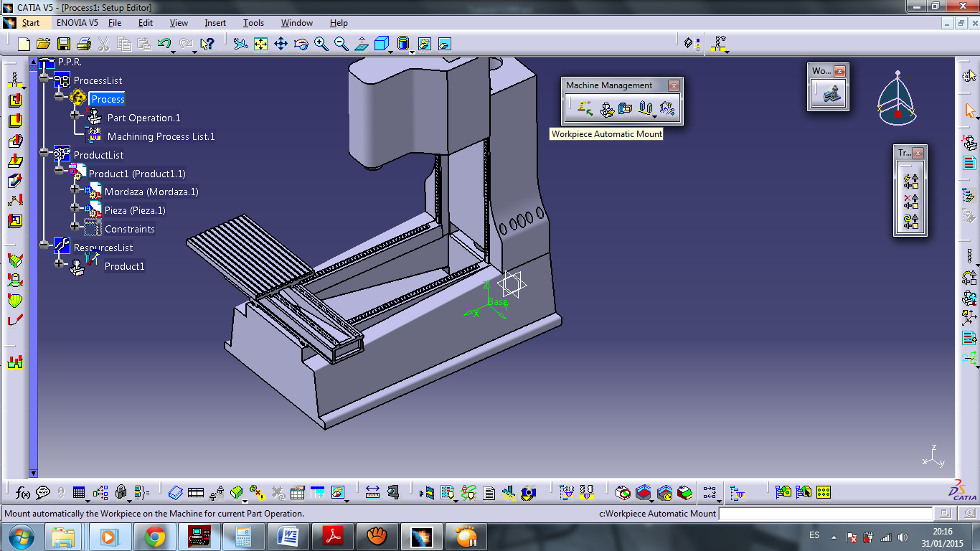Close the Tr... floating toolbar
980x551 pixels.
click(x=918, y=153)
